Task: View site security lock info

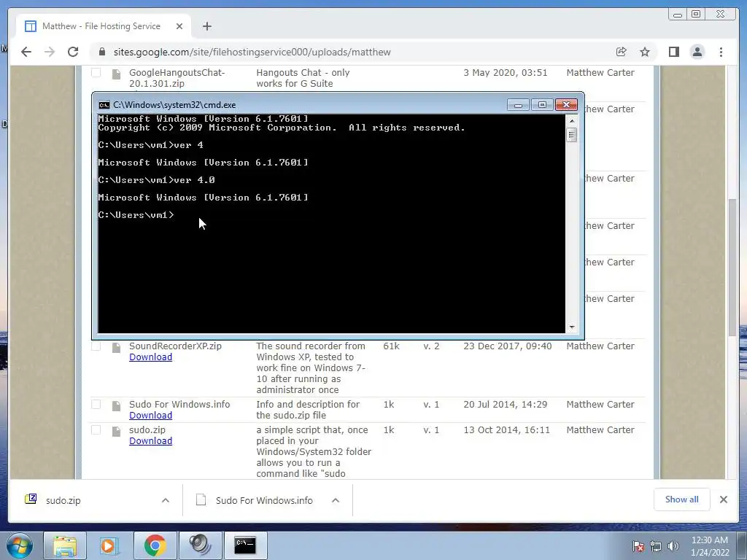Action: tap(102, 52)
